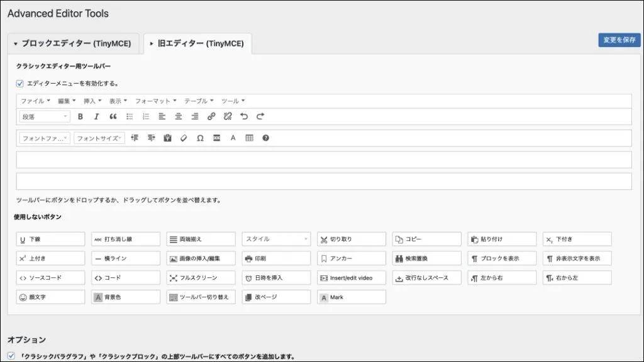Image resolution: width=644 pixels, height=362 pixels.
Task: Select the 下線 underline button
Action: pos(50,239)
